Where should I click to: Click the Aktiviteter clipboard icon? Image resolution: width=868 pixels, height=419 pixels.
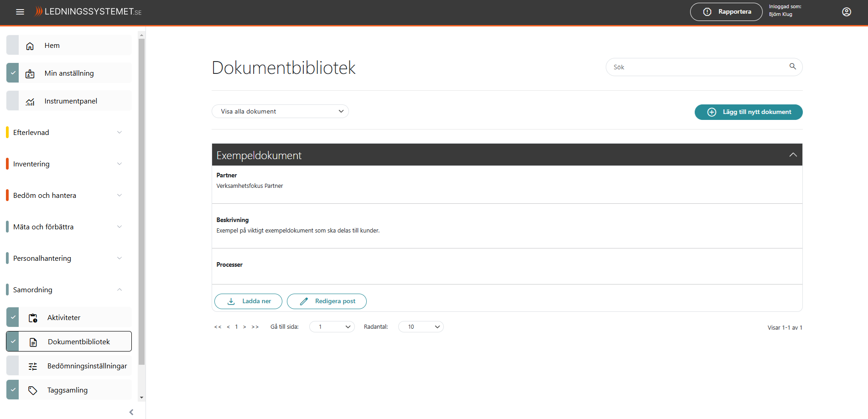click(x=33, y=318)
